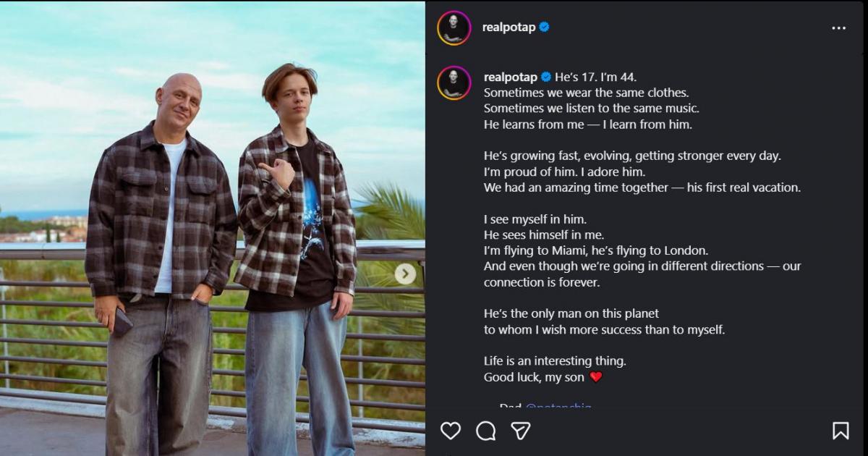Click the profile picture beside the caption

[x=454, y=83]
